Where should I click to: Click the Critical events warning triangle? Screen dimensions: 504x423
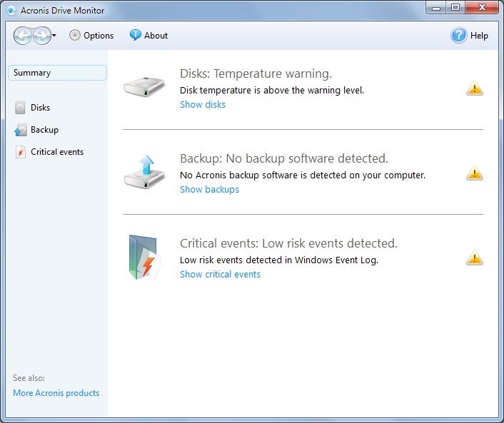pyautogui.click(x=475, y=258)
